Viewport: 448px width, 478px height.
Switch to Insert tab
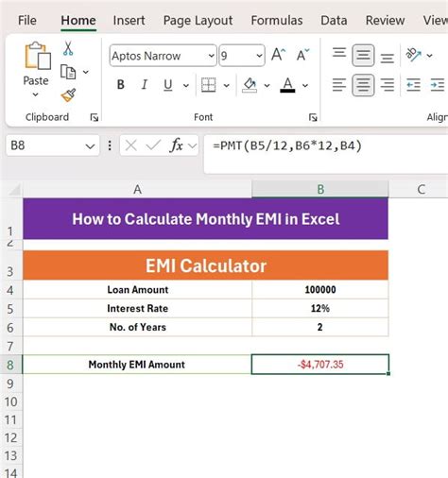(x=129, y=21)
